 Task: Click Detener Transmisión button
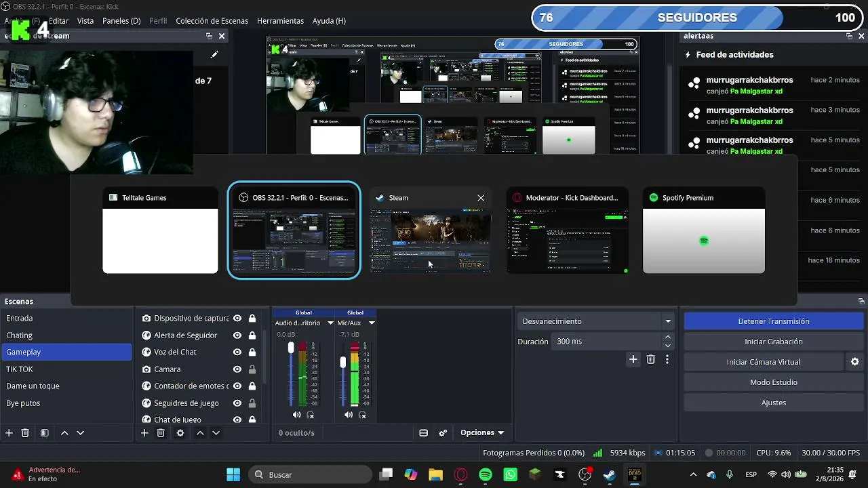(774, 321)
